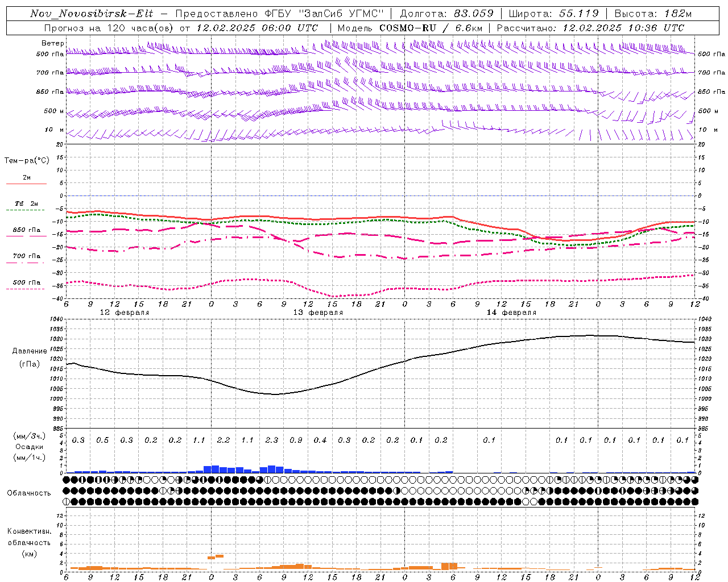
Task: Click the 850 гПа temperature legend entry
Action: 27,230
